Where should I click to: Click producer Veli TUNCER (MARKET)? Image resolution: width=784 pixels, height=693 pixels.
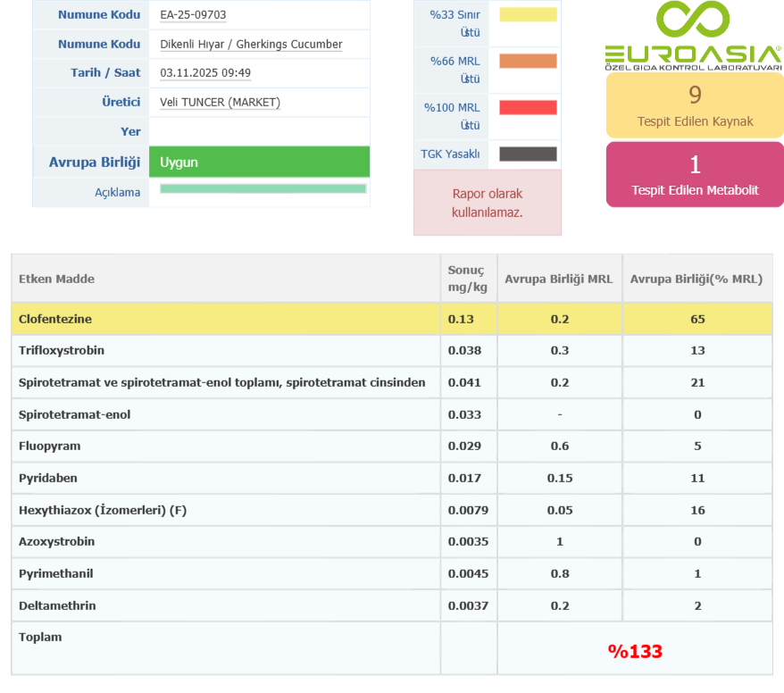click(220, 103)
